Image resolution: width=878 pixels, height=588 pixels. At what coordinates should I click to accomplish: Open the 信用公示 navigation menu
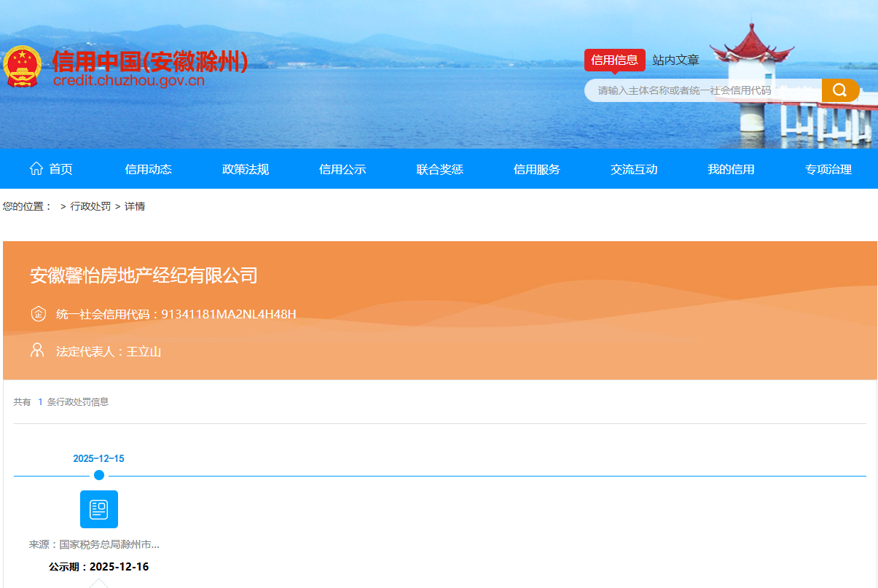point(342,169)
